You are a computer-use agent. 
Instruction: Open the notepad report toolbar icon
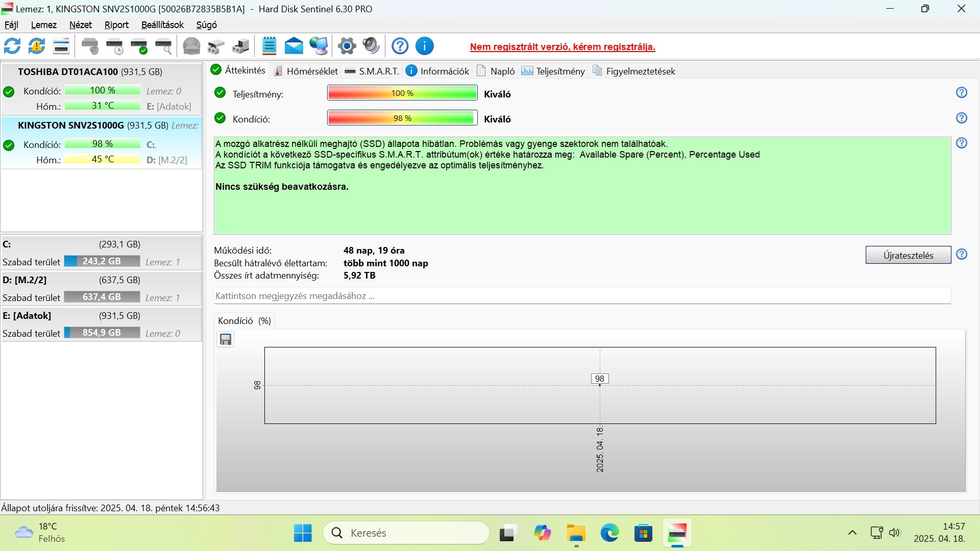click(269, 46)
